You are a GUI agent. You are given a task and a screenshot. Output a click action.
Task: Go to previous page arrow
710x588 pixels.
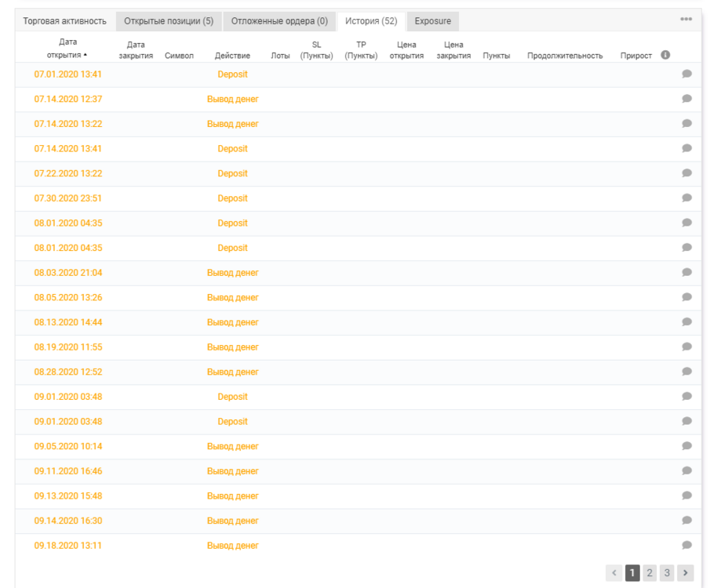tap(614, 572)
